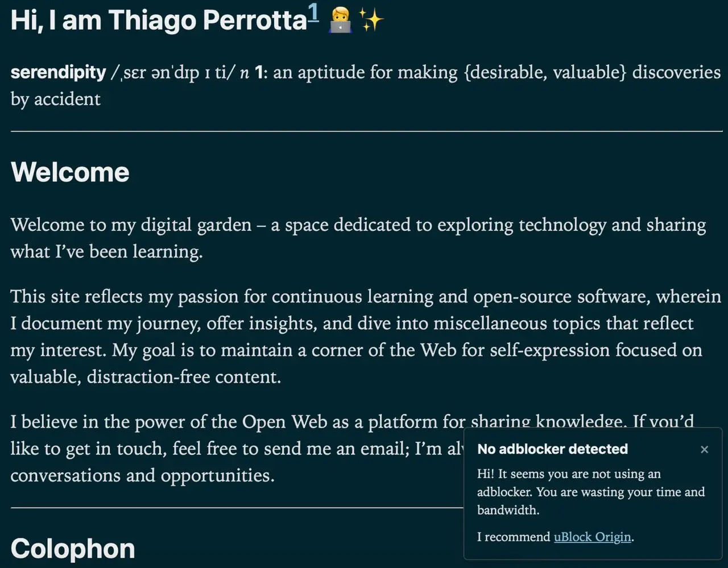Click the Welcome heading

(x=70, y=172)
